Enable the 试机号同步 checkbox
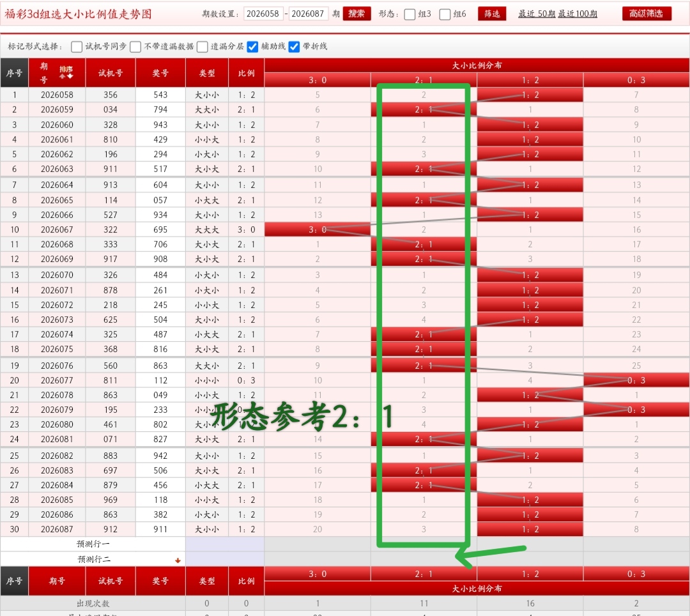The image size is (690, 616). point(77,46)
